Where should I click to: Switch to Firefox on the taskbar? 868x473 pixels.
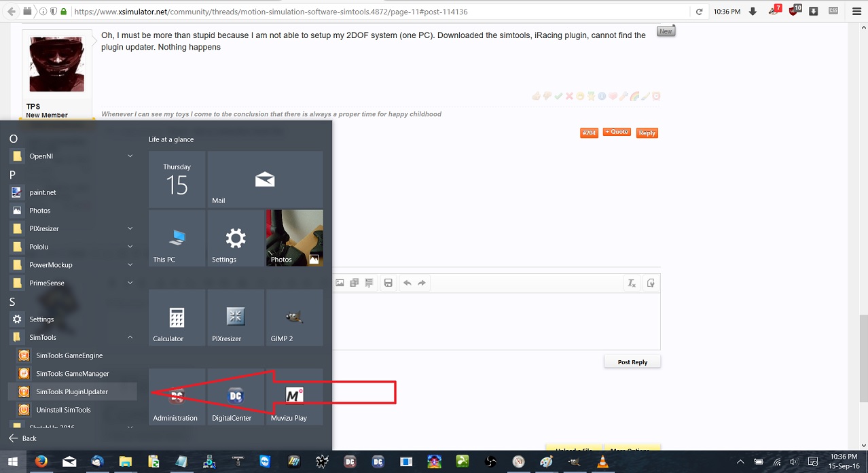coord(41,462)
